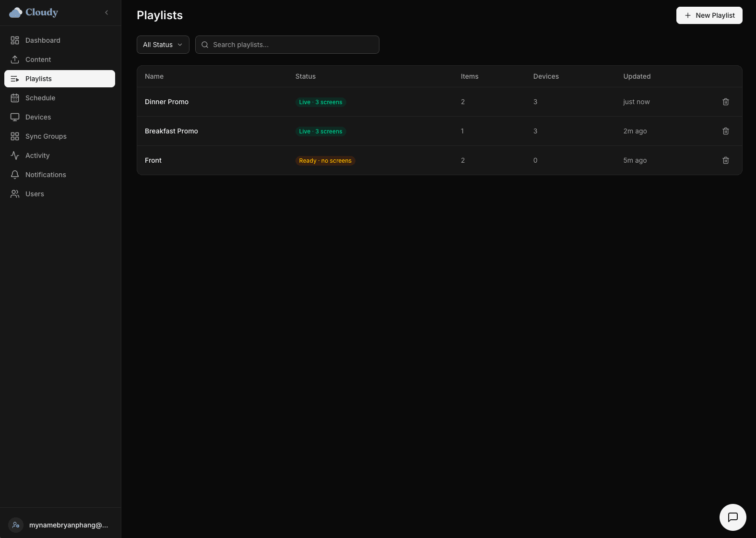Click the user avatar icon at sidebar bottom
This screenshot has width=756, height=538.
pos(16,525)
